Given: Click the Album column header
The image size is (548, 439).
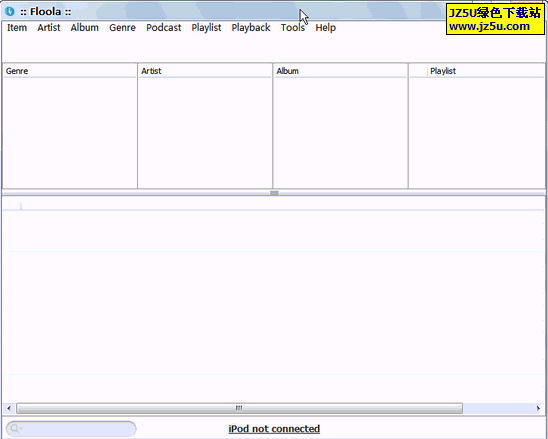Looking at the screenshot, I should tap(340, 71).
